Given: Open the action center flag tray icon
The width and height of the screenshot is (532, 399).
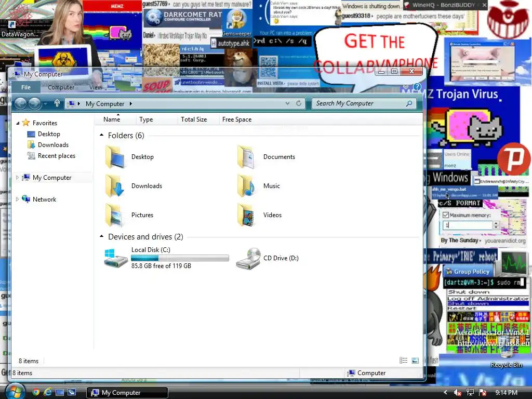Looking at the screenshot, I should [482, 393].
